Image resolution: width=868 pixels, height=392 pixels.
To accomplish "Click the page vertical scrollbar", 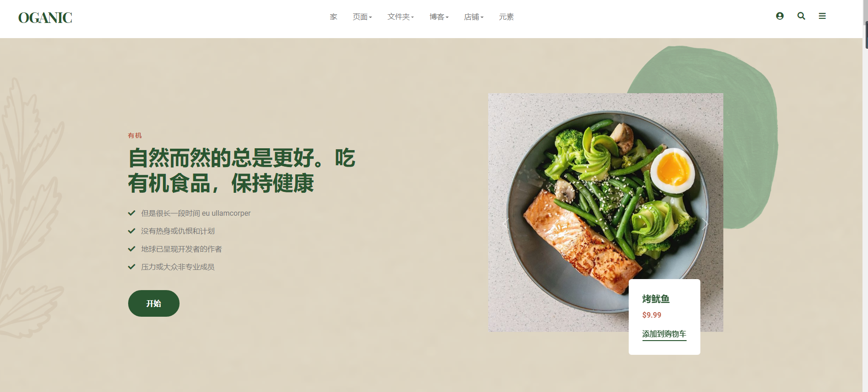I will coord(865,196).
